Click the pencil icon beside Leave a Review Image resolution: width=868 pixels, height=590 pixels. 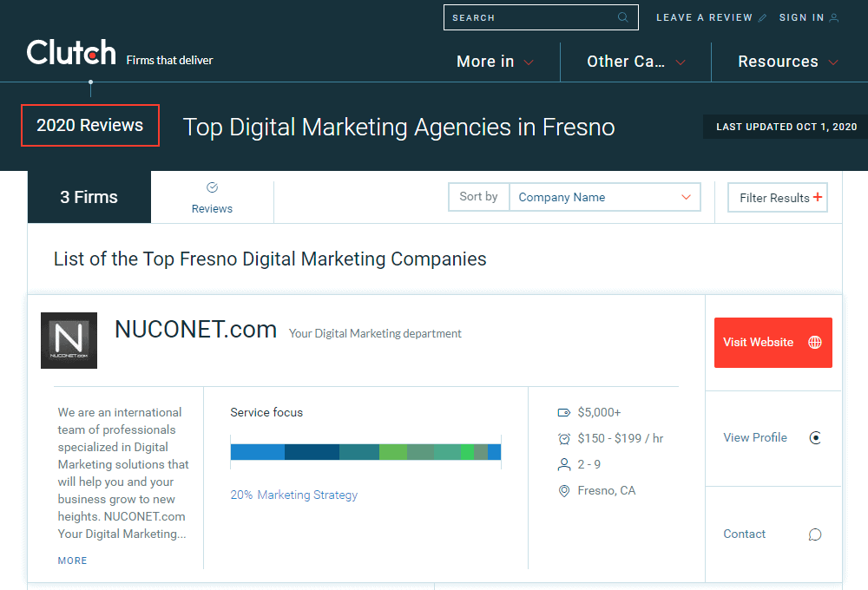coord(762,17)
